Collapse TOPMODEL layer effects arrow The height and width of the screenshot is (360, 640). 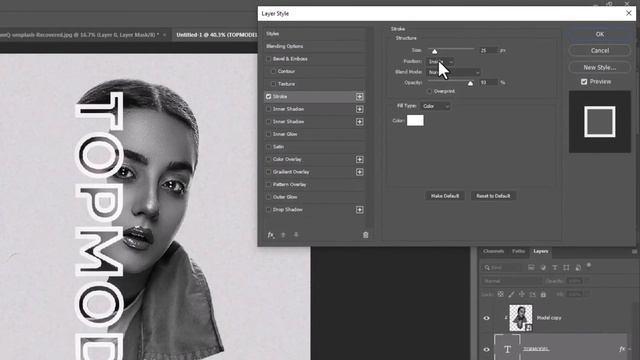[x=630, y=349]
